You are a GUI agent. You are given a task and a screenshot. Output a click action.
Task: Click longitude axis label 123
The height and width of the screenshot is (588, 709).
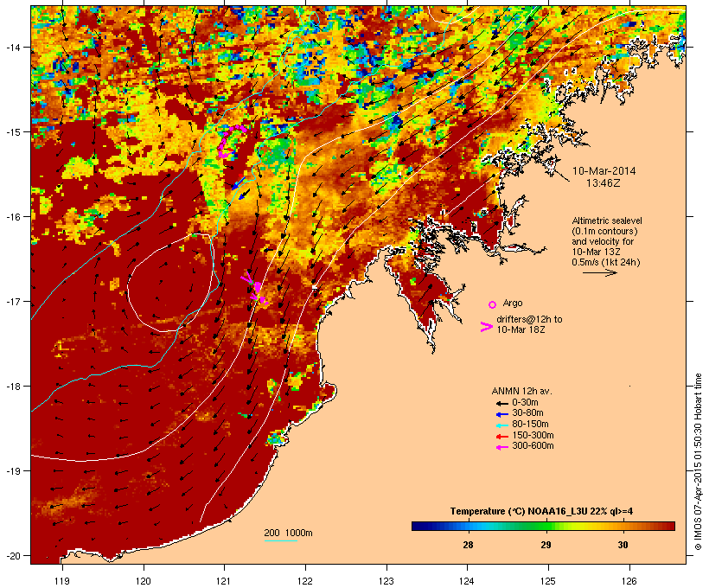click(x=386, y=581)
